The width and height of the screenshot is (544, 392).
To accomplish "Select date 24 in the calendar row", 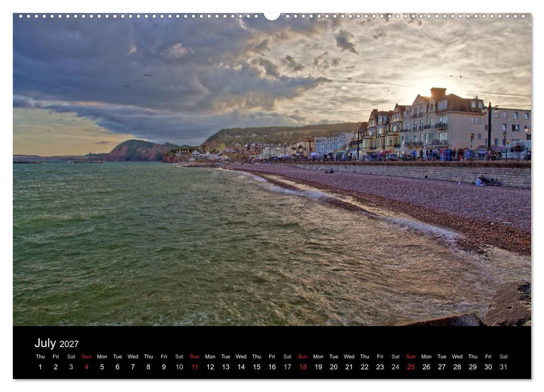I will pyautogui.click(x=396, y=367).
